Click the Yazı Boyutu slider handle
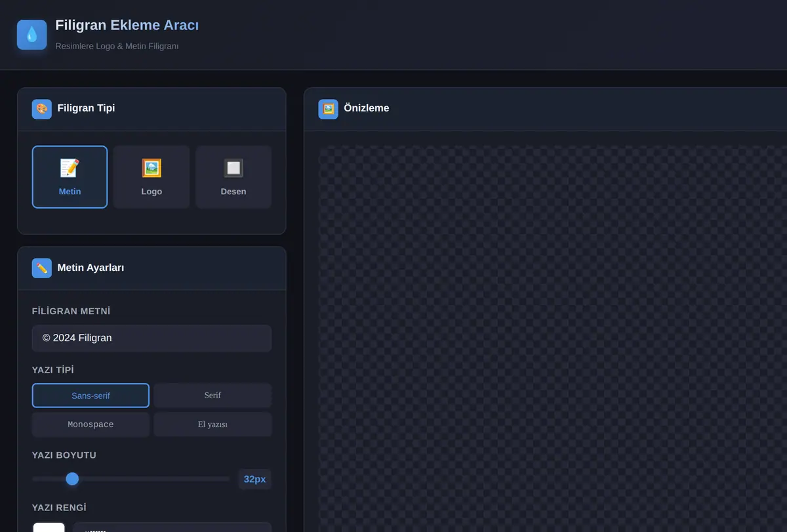The height and width of the screenshot is (532, 787). 72,479
